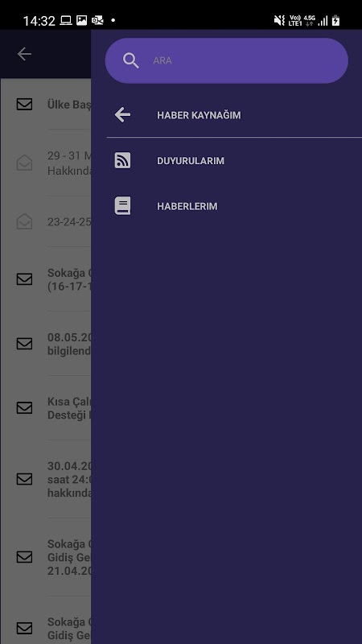
Task: Tap the back arrow beside HABER KAYNAĞIM
Action: tap(122, 115)
